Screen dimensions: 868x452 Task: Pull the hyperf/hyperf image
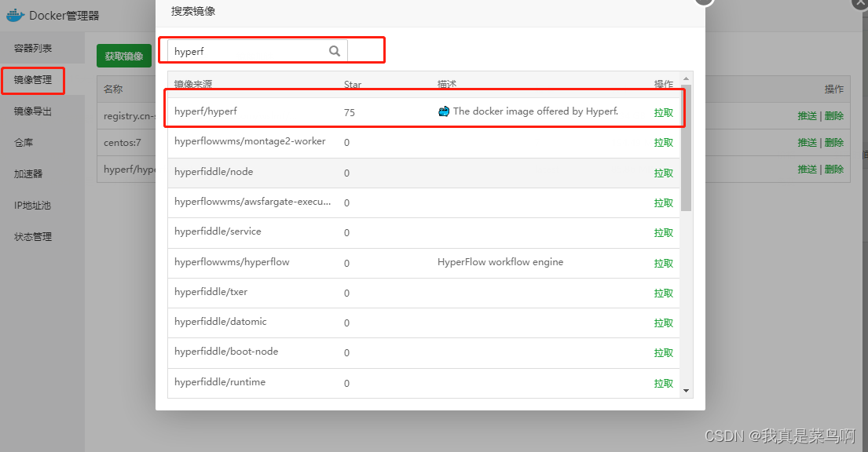(663, 112)
